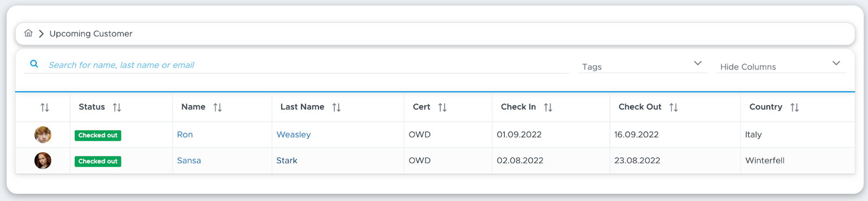Sort table by Cert arrows
This screenshot has width=868, height=201.
(x=442, y=108)
